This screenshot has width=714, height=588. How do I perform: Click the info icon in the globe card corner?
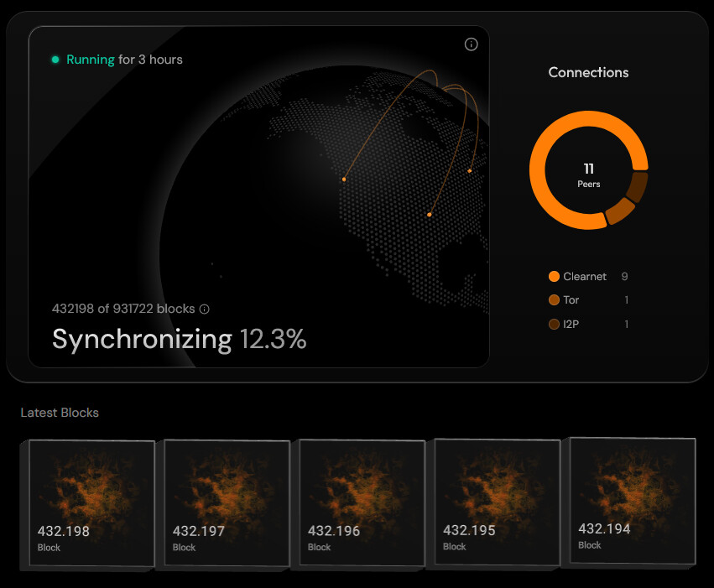click(x=471, y=44)
